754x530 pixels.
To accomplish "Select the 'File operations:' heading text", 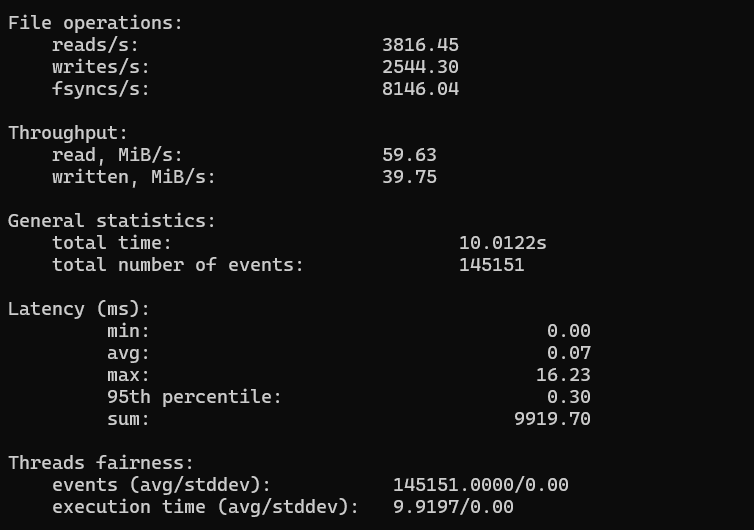I will click(x=96, y=23).
